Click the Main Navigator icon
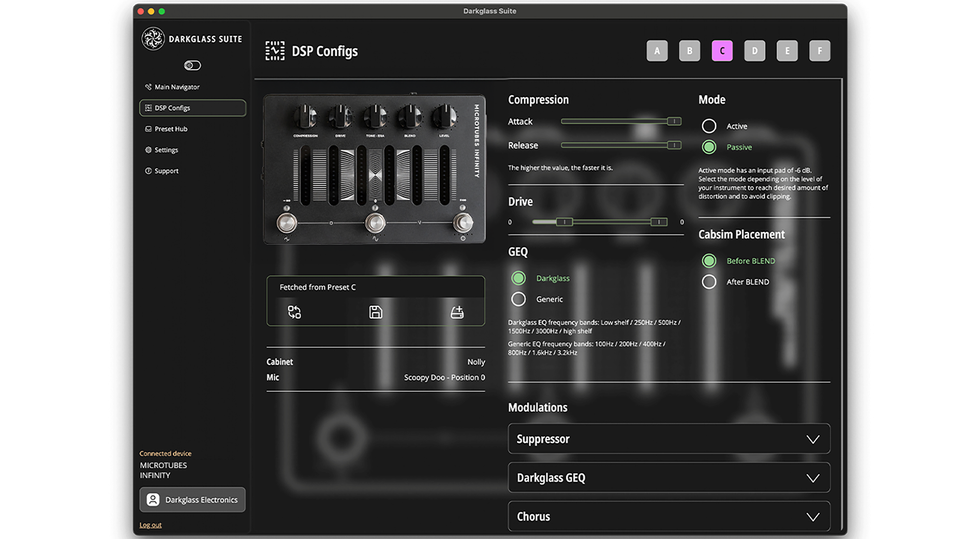Image resolution: width=980 pixels, height=539 pixels. point(148,87)
